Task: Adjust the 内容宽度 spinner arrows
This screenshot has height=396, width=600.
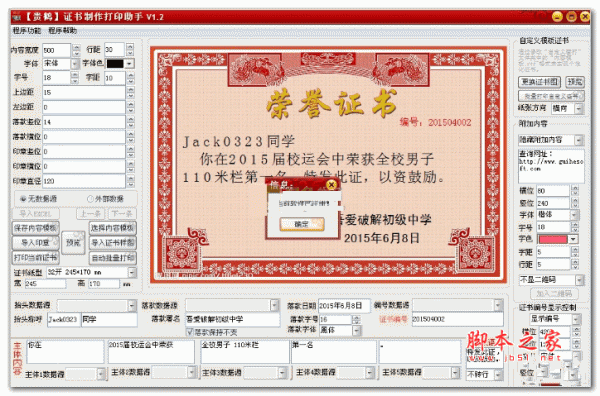Action: point(76,50)
